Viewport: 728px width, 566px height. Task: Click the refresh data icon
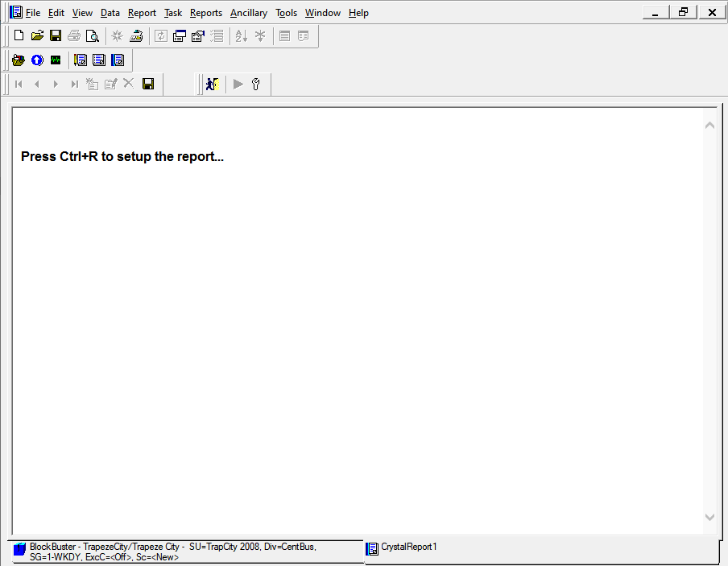[x=161, y=35]
